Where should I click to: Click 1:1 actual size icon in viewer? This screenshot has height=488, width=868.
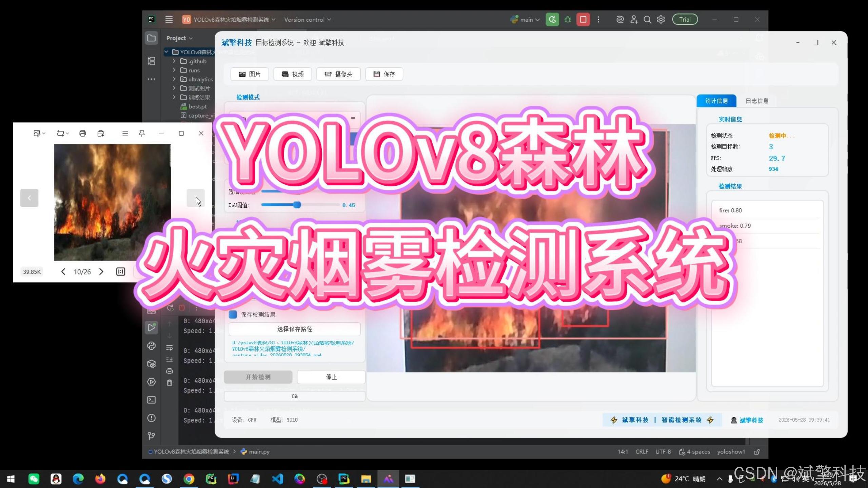coord(121,271)
